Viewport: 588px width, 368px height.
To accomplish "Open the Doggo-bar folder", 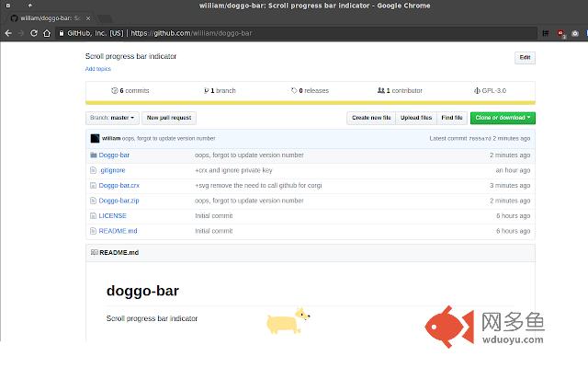I will point(114,155).
